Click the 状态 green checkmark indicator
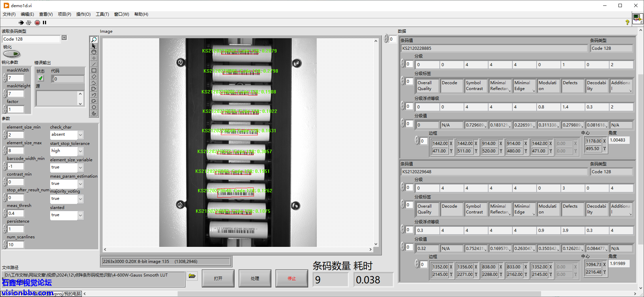The height and width of the screenshot is (297, 644). tap(41, 78)
